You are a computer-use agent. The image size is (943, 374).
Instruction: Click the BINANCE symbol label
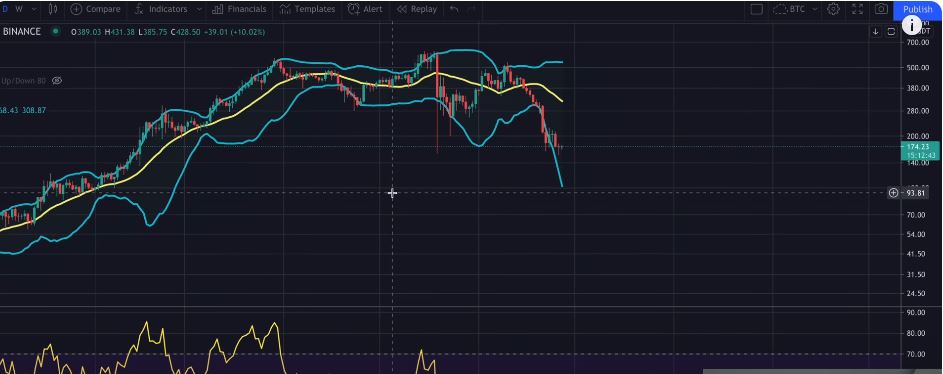click(x=22, y=31)
